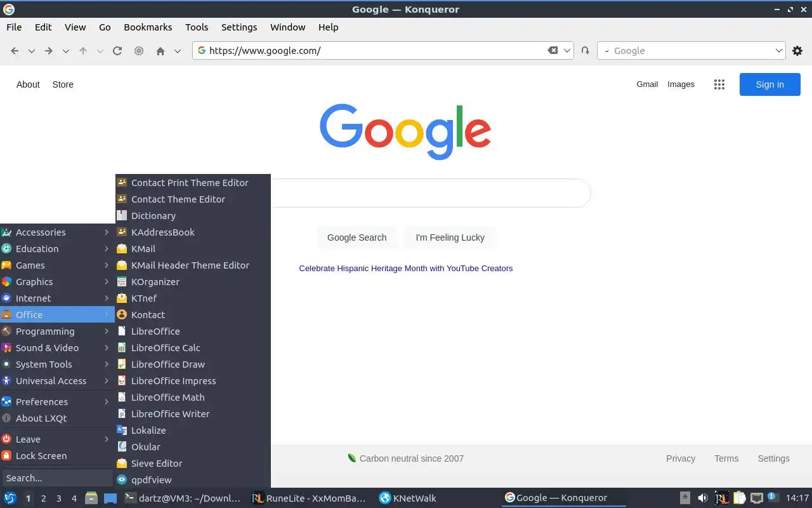
Task: Open the Bookmarks menu
Action: pos(148,27)
